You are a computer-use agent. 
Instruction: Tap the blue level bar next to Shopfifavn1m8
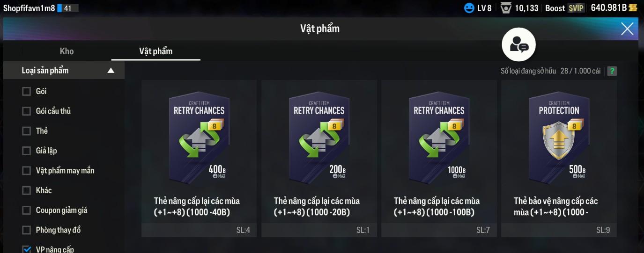click(x=68, y=8)
